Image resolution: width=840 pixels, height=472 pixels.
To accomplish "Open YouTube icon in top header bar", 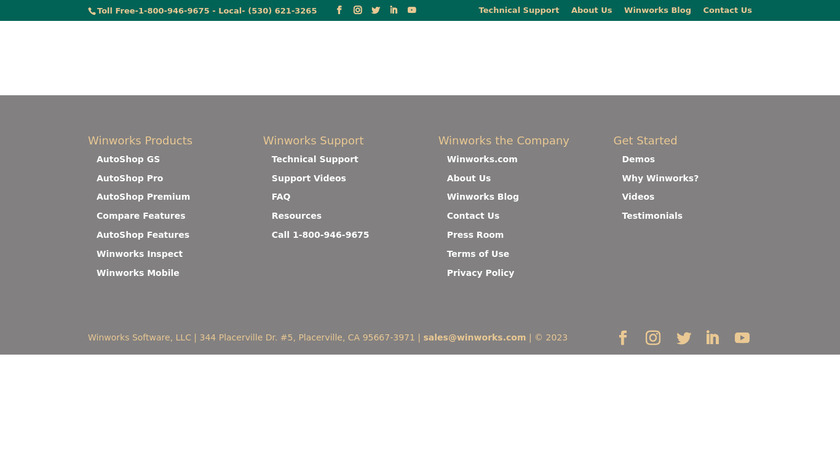I will (411, 10).
